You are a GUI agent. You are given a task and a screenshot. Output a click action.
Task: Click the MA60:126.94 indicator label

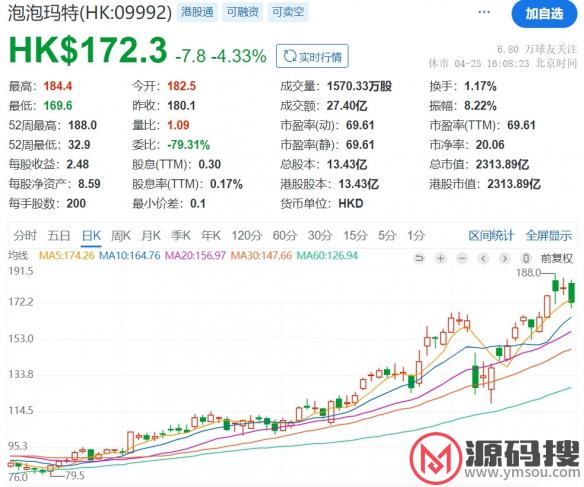pos(327,255)
